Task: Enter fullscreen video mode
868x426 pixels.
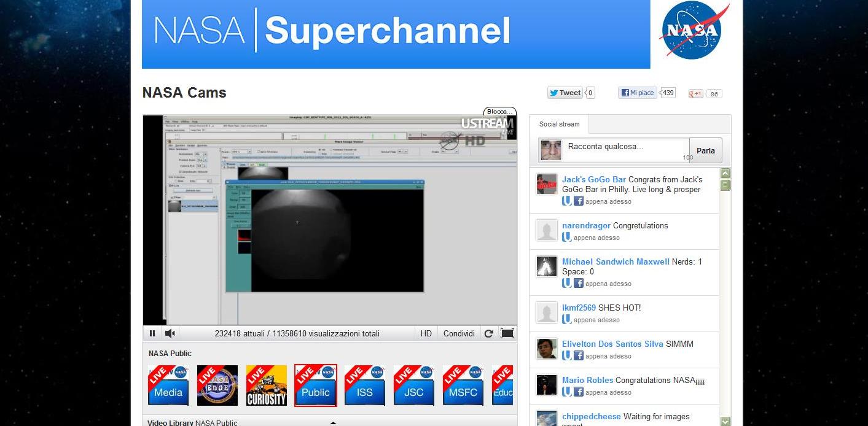Action: coord(507,333)
